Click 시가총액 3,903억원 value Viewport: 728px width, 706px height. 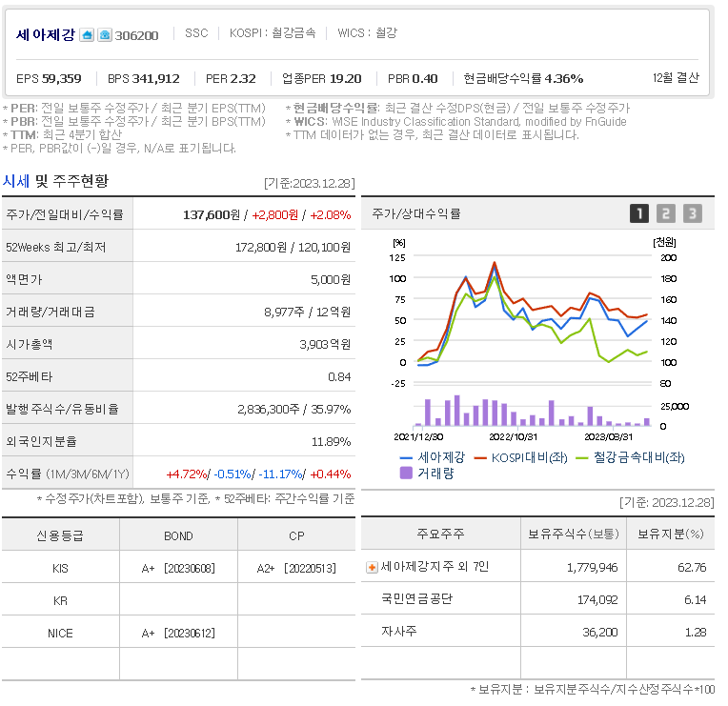point(325,345)
